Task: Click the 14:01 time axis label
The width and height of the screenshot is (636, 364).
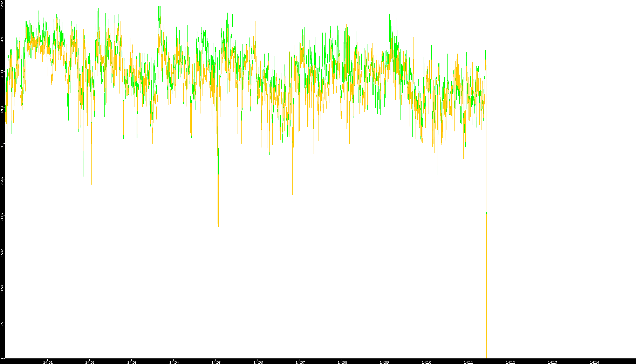Action: point(48,362)
